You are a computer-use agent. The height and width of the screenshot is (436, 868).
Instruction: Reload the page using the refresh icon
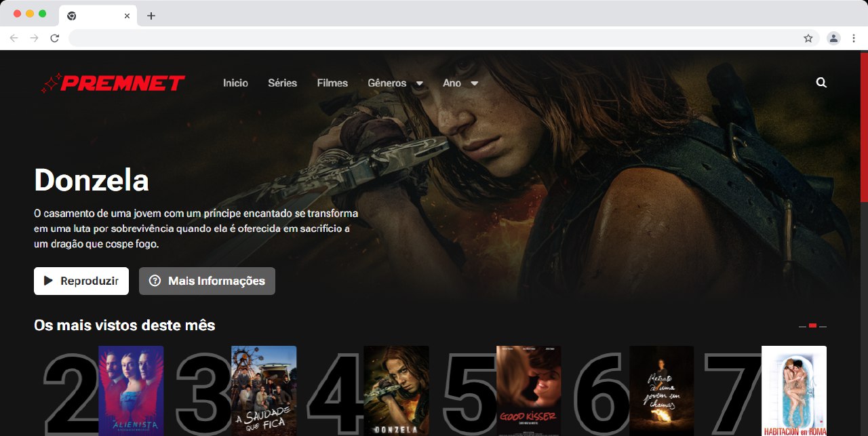coord(55,39)
